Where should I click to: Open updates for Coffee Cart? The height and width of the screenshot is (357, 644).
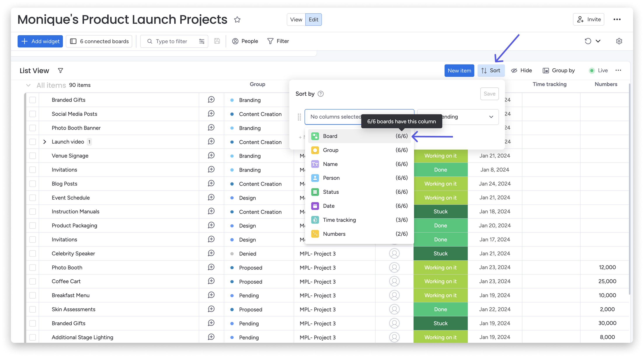(211, 281)
